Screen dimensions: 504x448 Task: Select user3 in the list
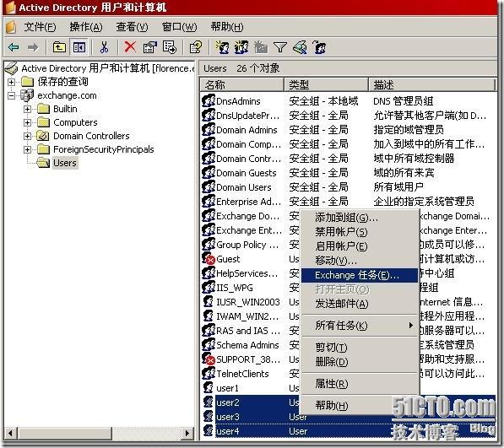(228, 417)
